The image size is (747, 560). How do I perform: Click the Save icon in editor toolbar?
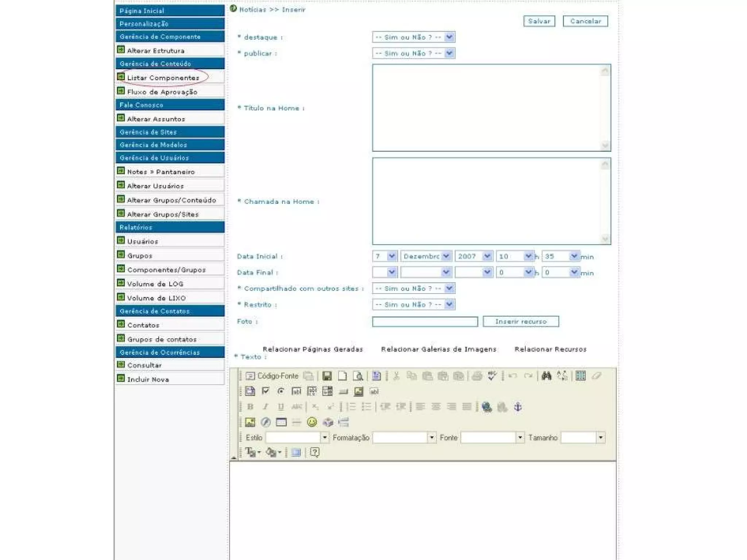[x=327, y=376]
